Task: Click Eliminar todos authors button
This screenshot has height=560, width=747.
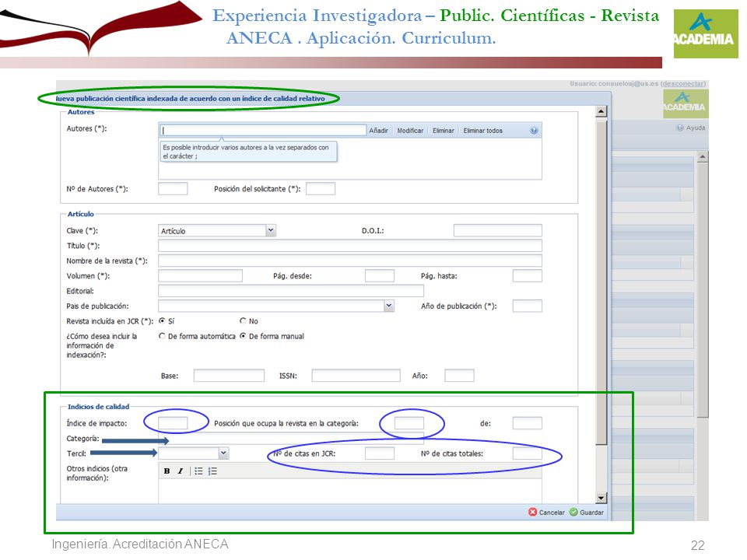Action: (482, 131)
